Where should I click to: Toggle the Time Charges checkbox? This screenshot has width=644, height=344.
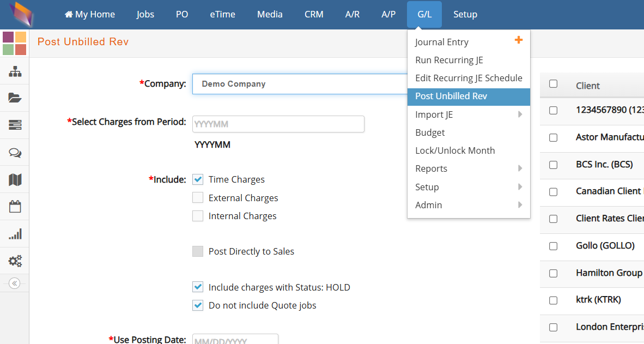198,179
